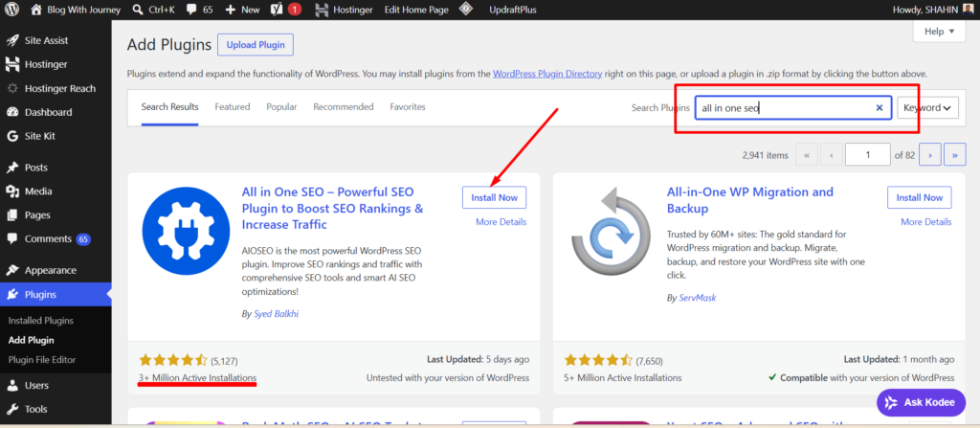Viewport: 980px width, 428px height.
Task: Go to next results page
Action: click(x=930, y=154)
